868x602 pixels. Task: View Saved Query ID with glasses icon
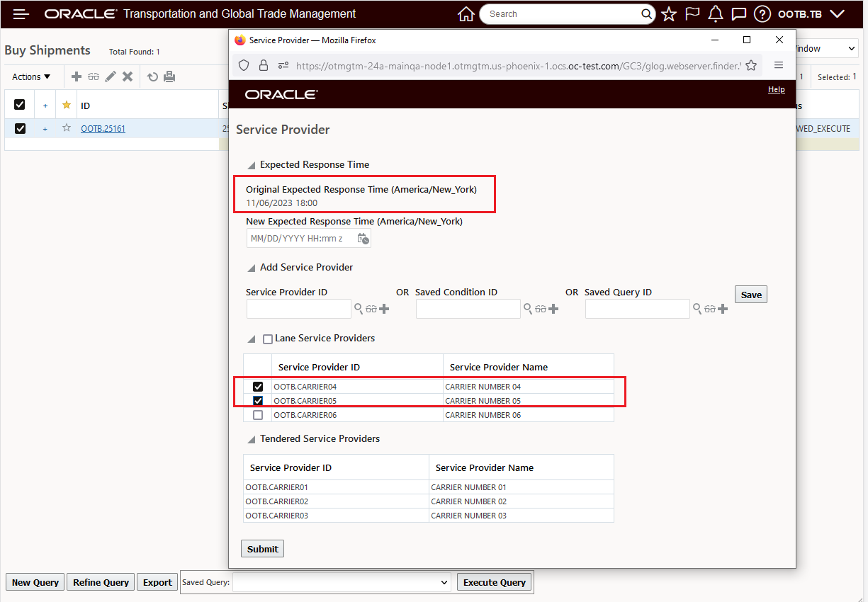coord(710,309)
